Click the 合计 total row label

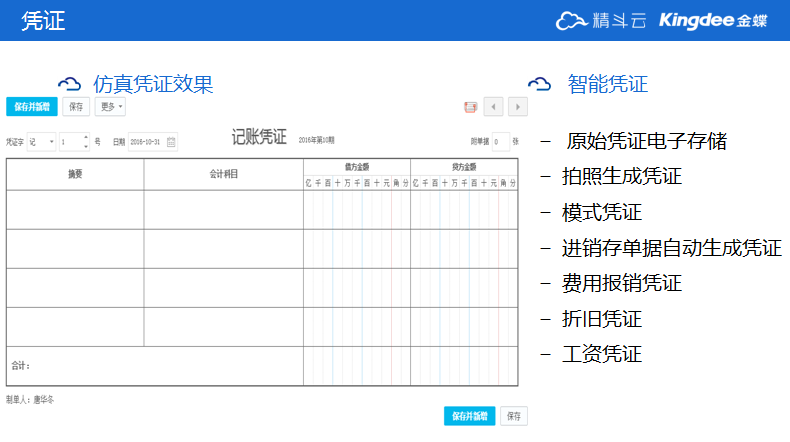pos(21,366)
